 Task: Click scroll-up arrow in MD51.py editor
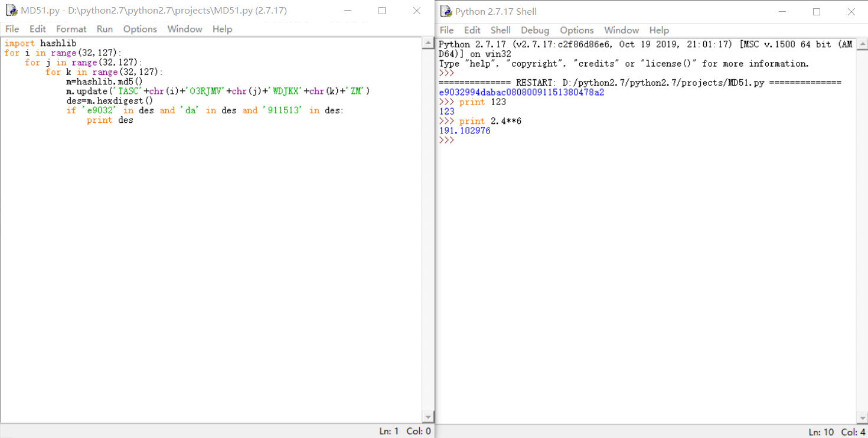click(428, 43)
